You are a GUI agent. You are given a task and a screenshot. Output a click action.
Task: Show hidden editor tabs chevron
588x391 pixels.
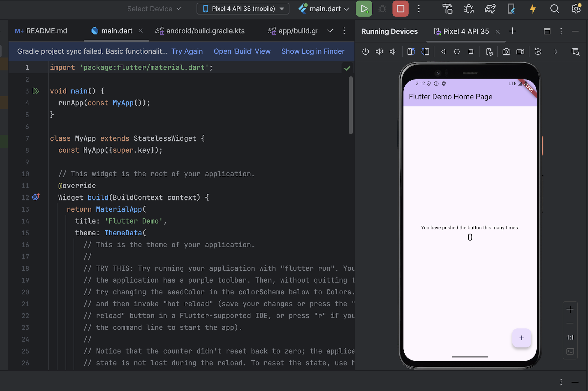(330, 31)
